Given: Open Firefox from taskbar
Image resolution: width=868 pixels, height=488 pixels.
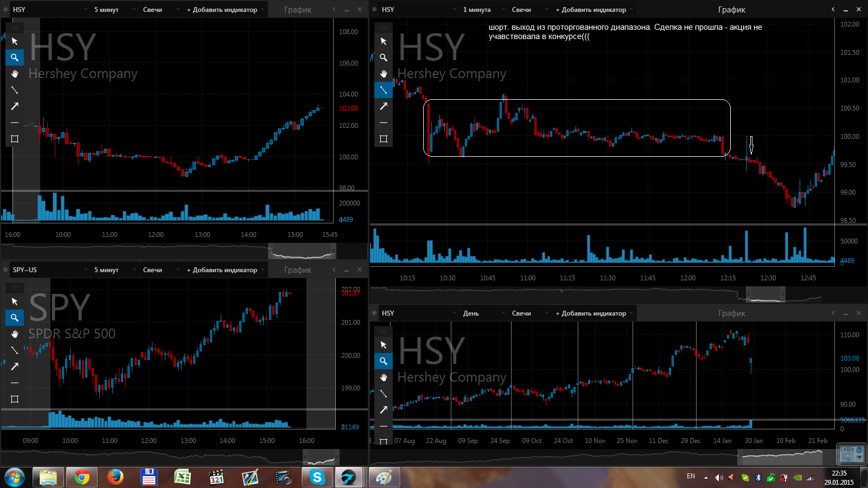Looking at the screenshot, I should click(x=115, y=477).
